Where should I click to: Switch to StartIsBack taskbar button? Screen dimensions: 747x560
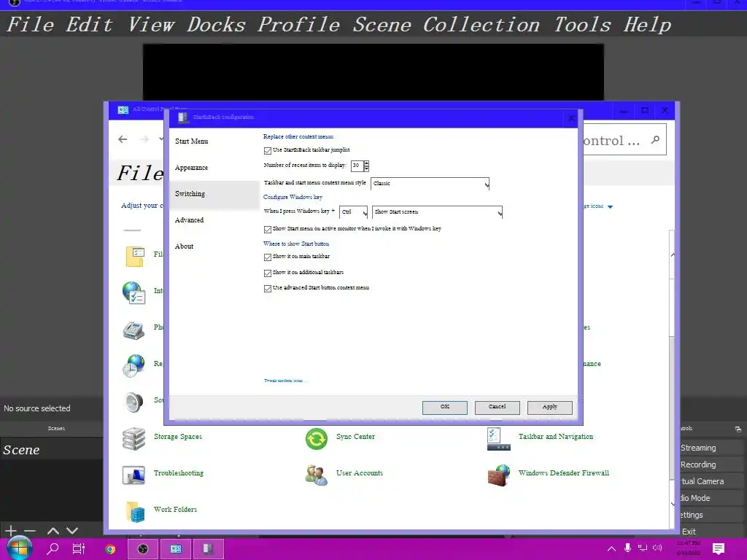point(208,549)
